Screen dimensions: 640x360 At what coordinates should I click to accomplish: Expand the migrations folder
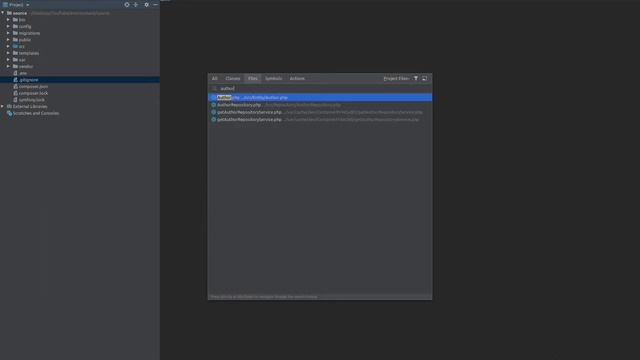click(8, 33)
